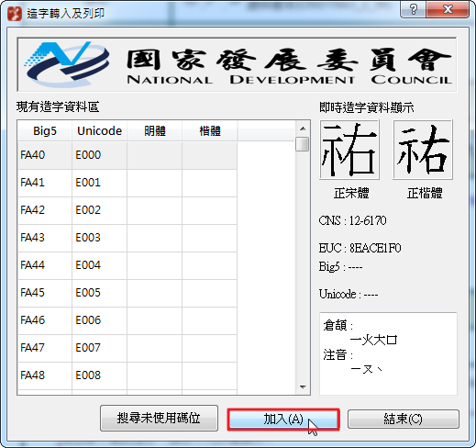Click the National Development Council logo
This screenshot has height=448, width=476.
66,64
